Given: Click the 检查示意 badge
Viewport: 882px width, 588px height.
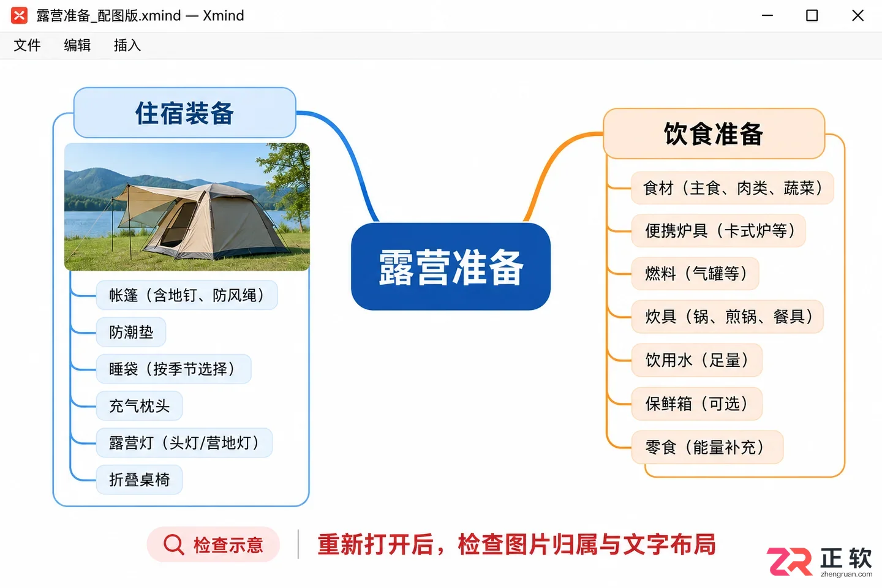Looking at the screenshot, I should 213,545.
